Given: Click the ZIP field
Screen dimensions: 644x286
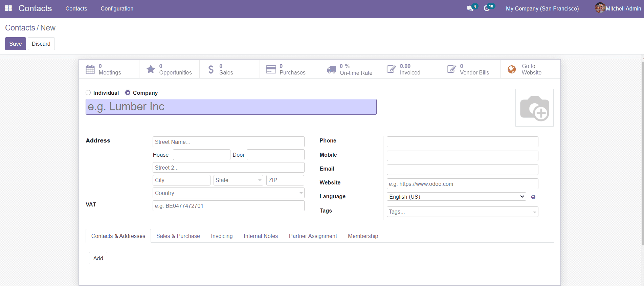Looking at the screenshot, I should pyautogui.click(x=285, y=180).
